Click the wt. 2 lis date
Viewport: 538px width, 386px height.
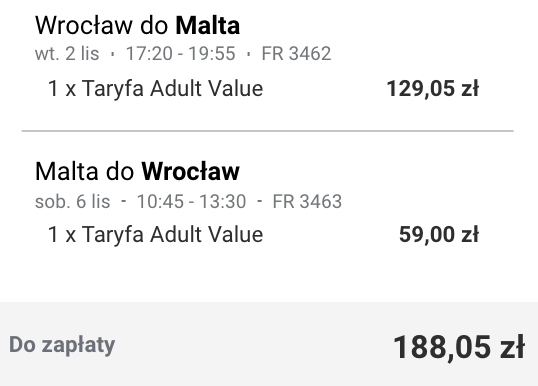point(67,54)
